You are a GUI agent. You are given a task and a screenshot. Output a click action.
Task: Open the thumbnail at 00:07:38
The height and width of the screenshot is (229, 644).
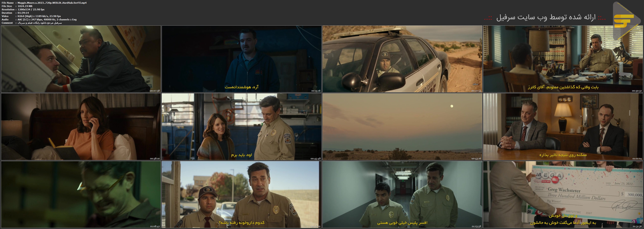point(81,59)
